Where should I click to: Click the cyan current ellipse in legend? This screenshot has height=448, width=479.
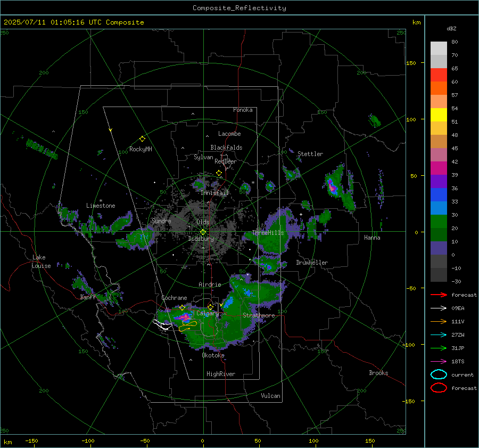point(439,374)
